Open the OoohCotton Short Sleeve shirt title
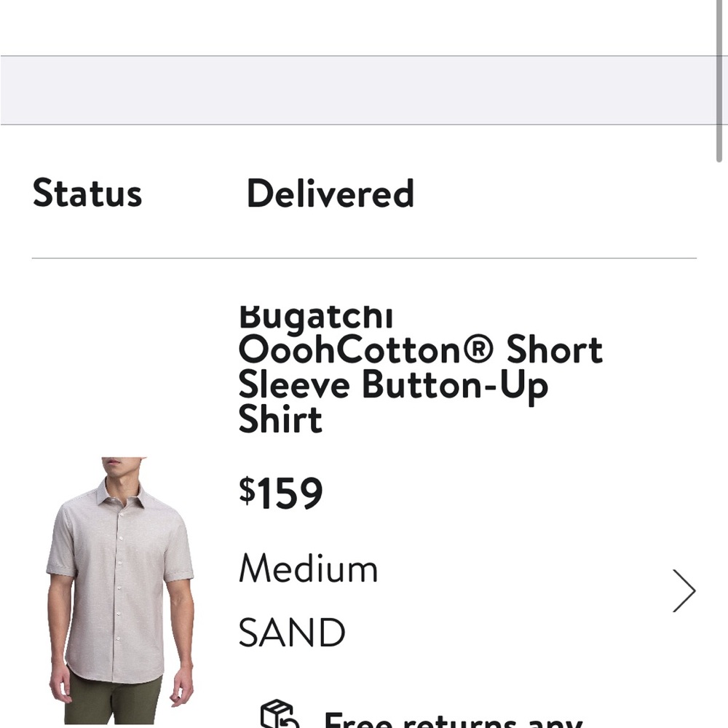Screen dimensions: 728x728 (421, 349)
